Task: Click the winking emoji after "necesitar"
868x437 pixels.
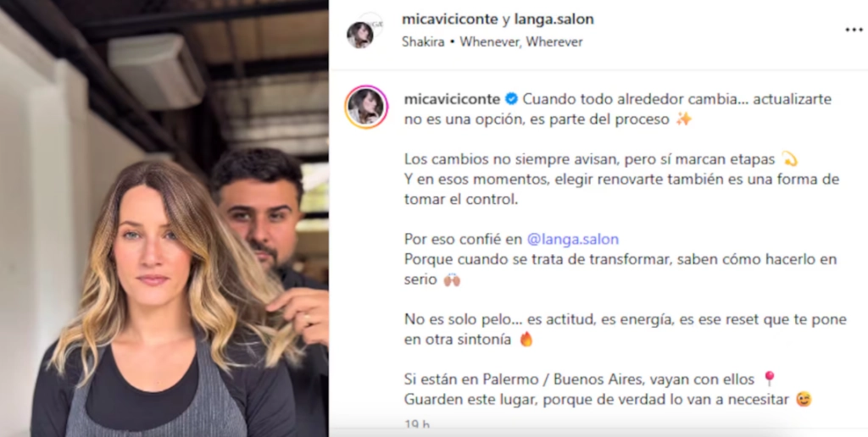Action: click(x=804, y=399)
